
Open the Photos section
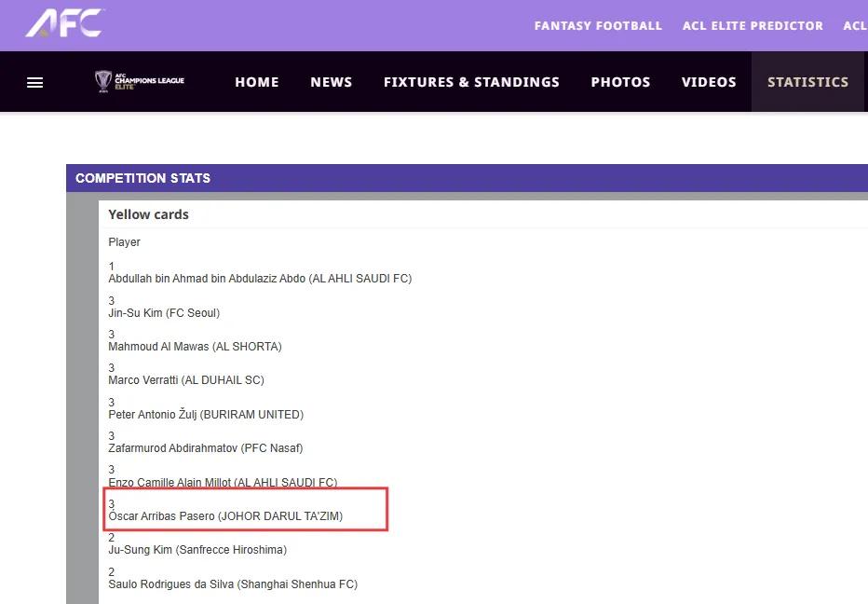pyautogui.click(x=620, y=82)
